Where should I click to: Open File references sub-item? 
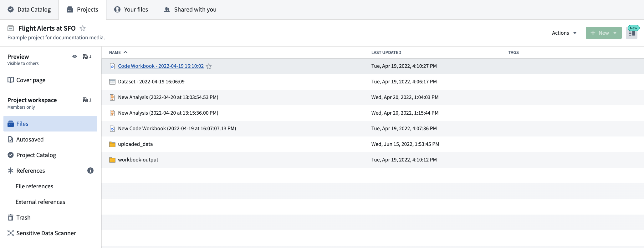tap(34, 186)
